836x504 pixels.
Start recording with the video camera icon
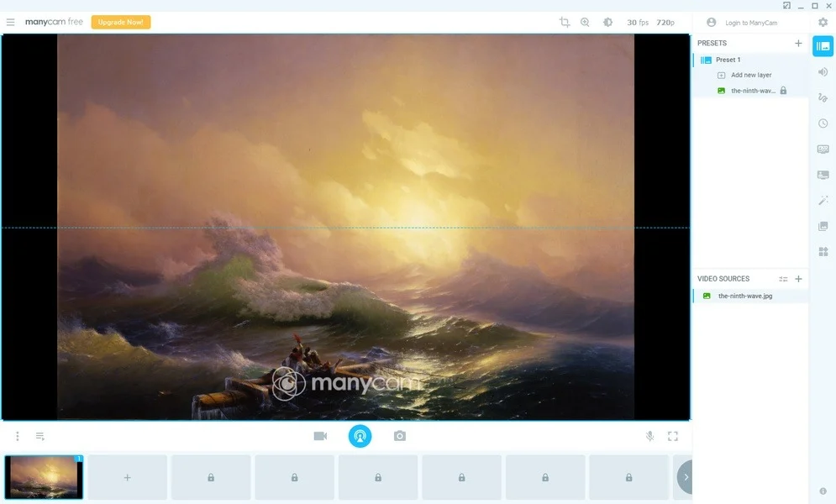(x=320, y=436)
